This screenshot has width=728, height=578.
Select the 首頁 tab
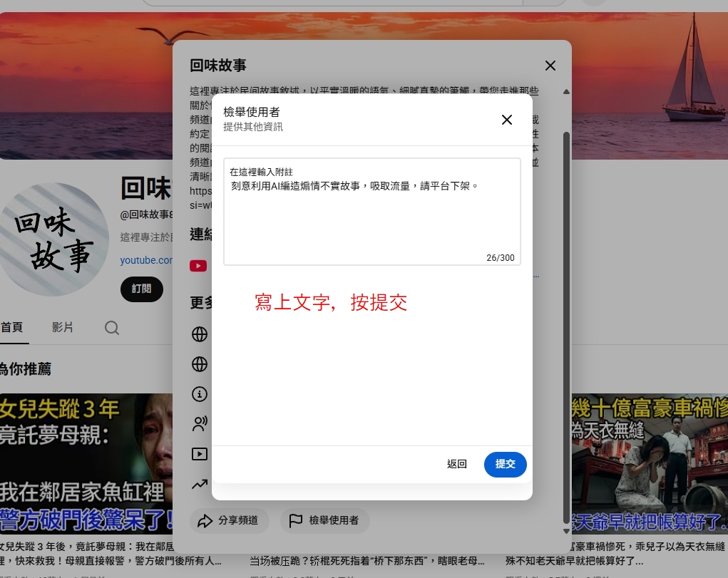pos(11,327)
